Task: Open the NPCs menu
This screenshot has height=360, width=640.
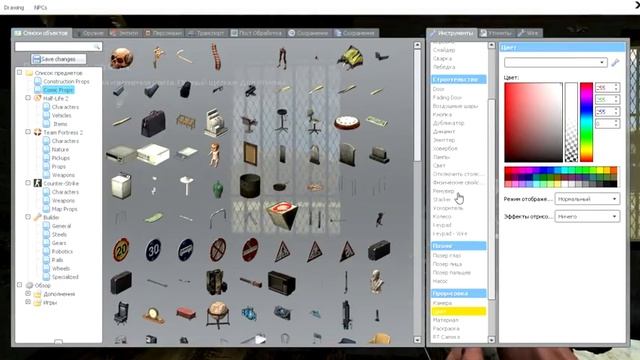Action: [40, 7]
